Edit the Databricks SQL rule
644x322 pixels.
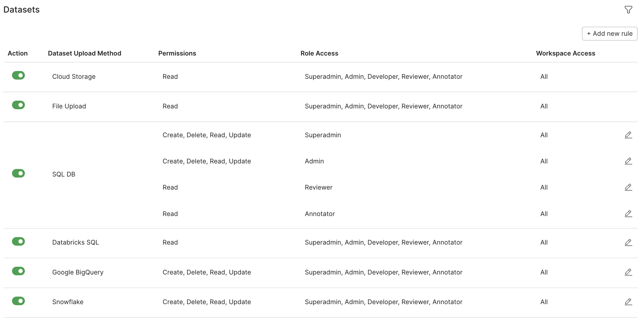(628, 242)
